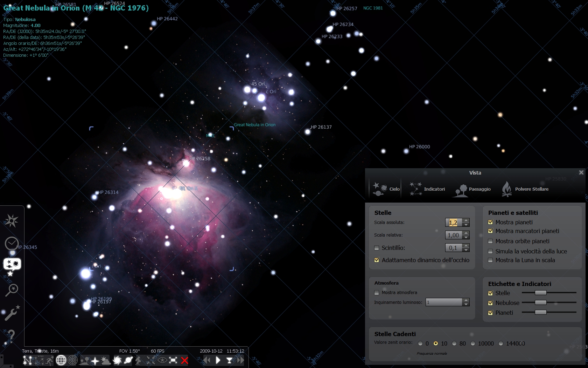Toggle nebulae display spiral galaxy icon
This screenshot has height=368, width=588.
click(x=117, y=360)
